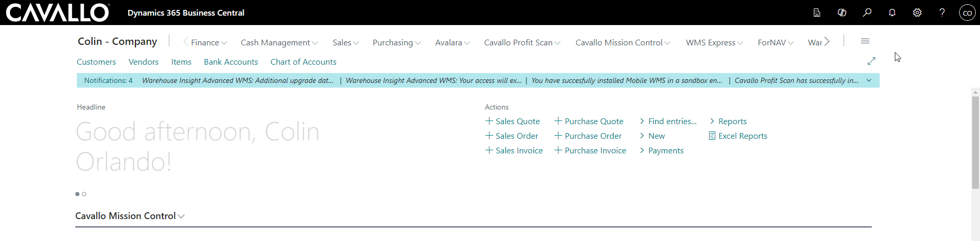Click the vertical scrollbar on the right
Image resolution: width=980 pixels, height=241 pixels.
click(975, 141)
